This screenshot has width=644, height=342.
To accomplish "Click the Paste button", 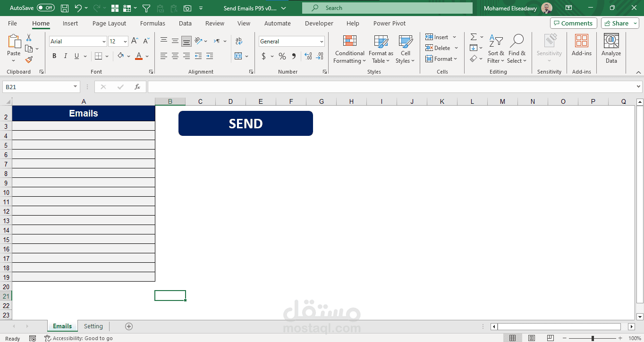I will (14, 46).
